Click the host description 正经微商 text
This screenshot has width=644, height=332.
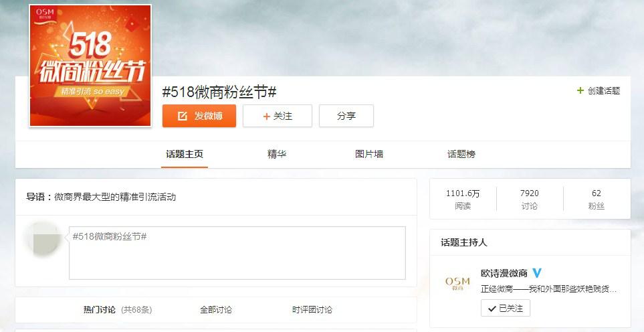point(549,289)
